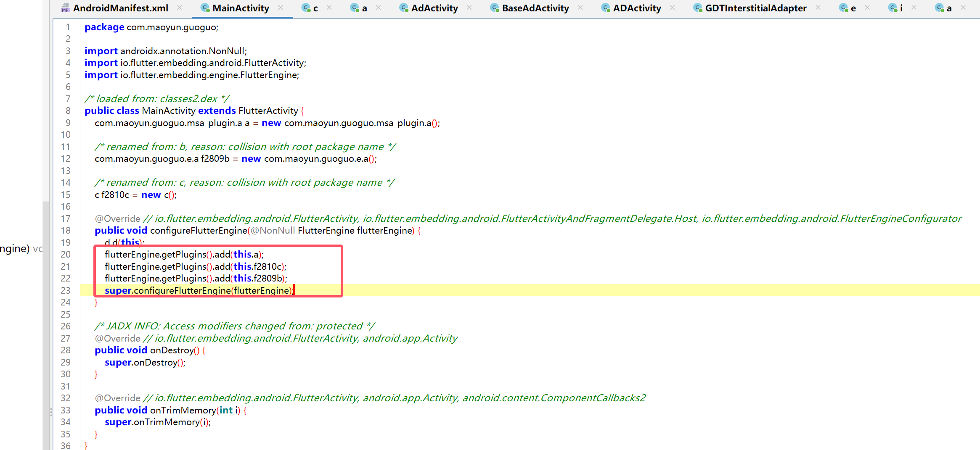Click the class icon on the e tab
980x450 pixels.
(843, 8)
